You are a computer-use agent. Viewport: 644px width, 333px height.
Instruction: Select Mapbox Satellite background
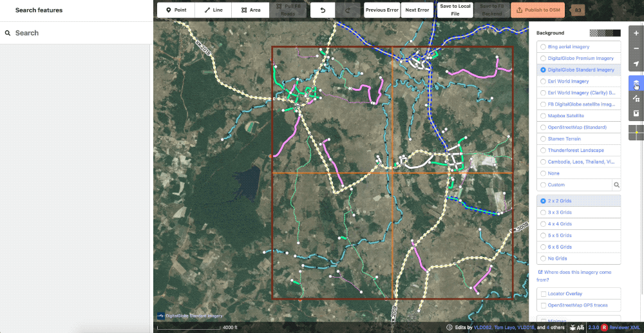tap(579, 116)
